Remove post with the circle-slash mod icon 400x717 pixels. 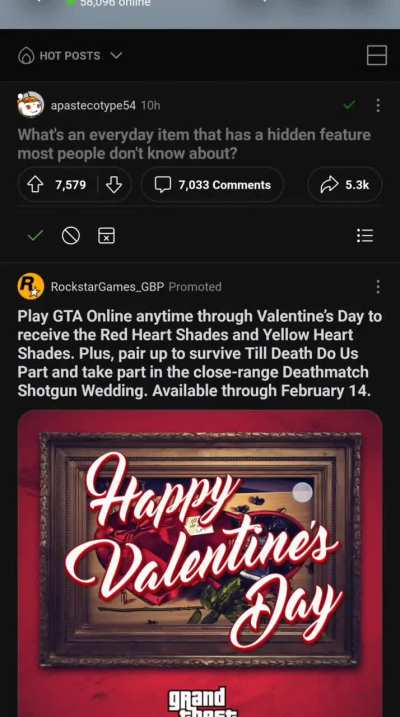[x=71, y=236]
